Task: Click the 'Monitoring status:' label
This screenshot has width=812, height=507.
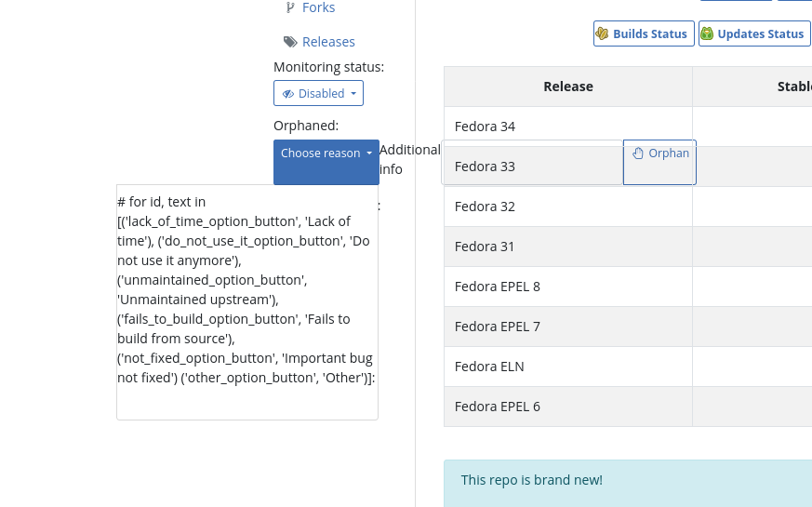Action: coord(329,67)
